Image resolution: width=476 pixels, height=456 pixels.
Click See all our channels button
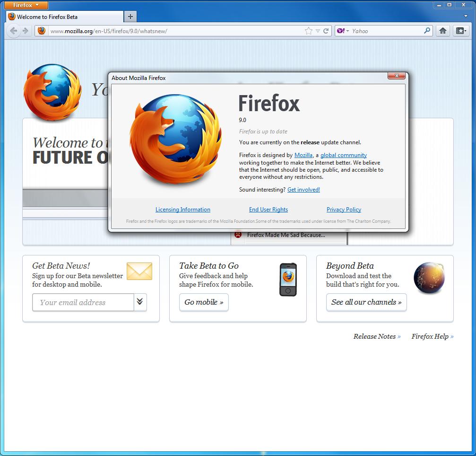coord(366,302)
